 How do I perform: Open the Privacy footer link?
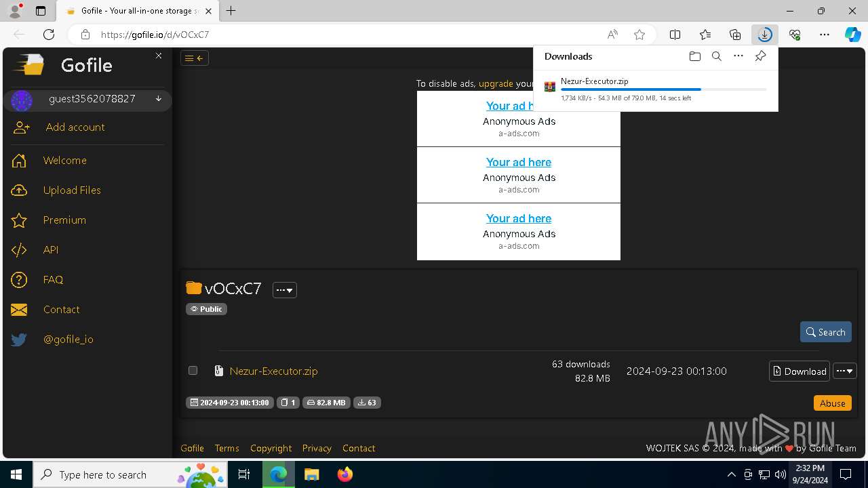[x=317, y=448]
